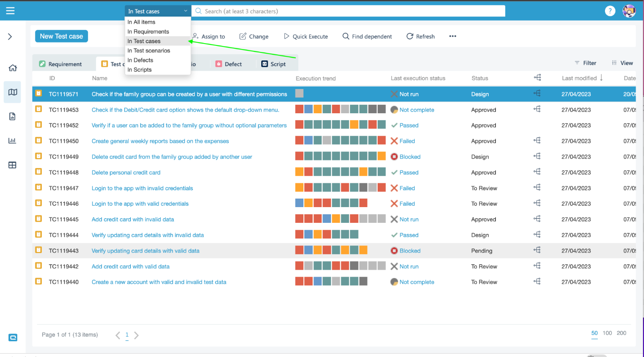Viewport: 644px width, 357px height.
Task: Click the chat icon at sidebar bottom
Action: click(13, 338)
